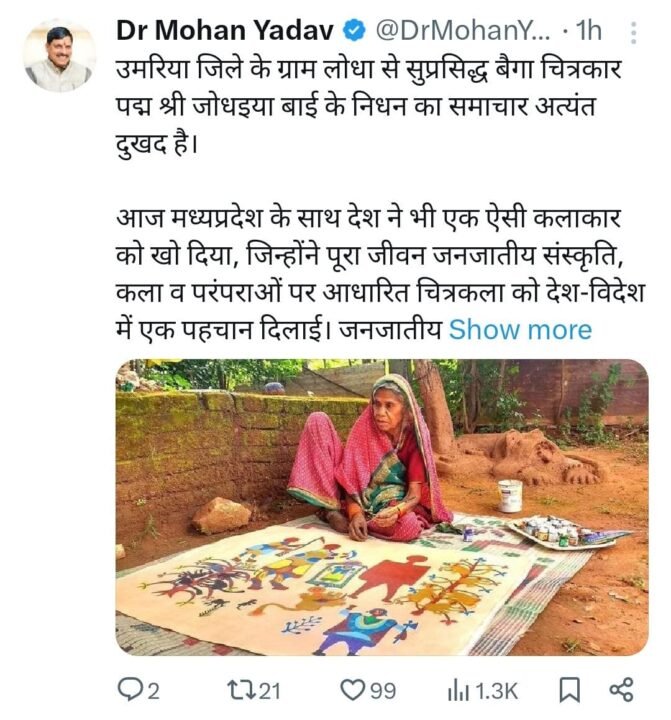
Task: Open the photo of the artist painting
Action: pyautogui.click(x=381, y=507)
